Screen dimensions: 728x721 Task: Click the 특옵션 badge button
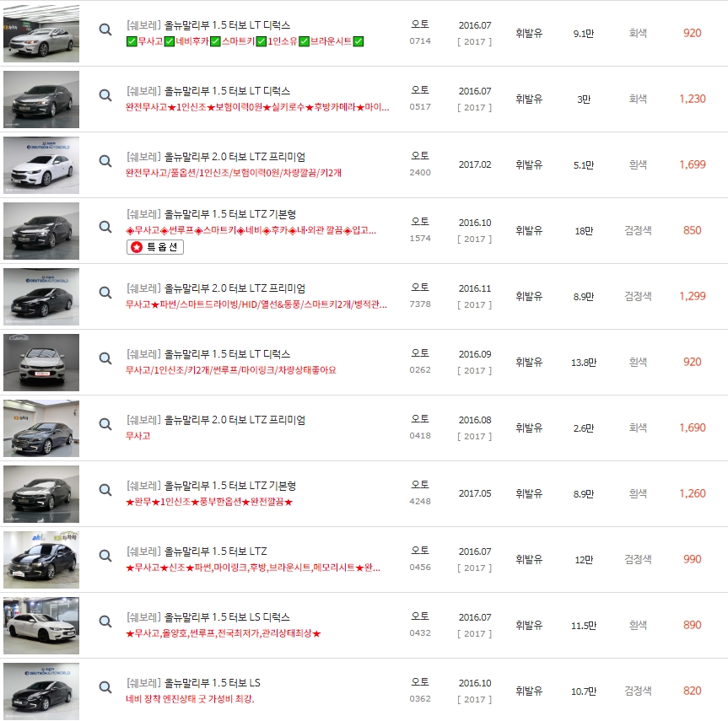[156, 246]
